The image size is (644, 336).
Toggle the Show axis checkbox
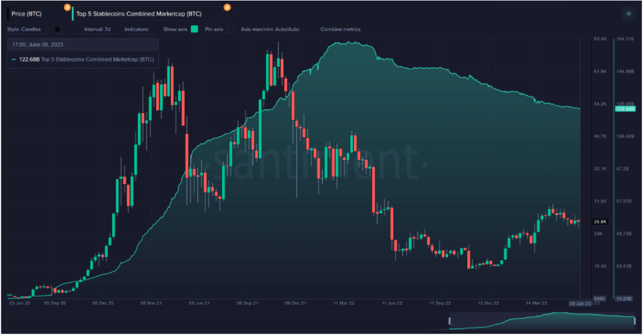[195, 29]
